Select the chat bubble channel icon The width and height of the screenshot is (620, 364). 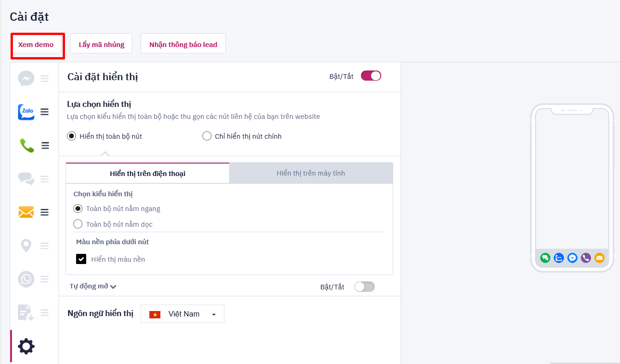[x=26, y=179]
